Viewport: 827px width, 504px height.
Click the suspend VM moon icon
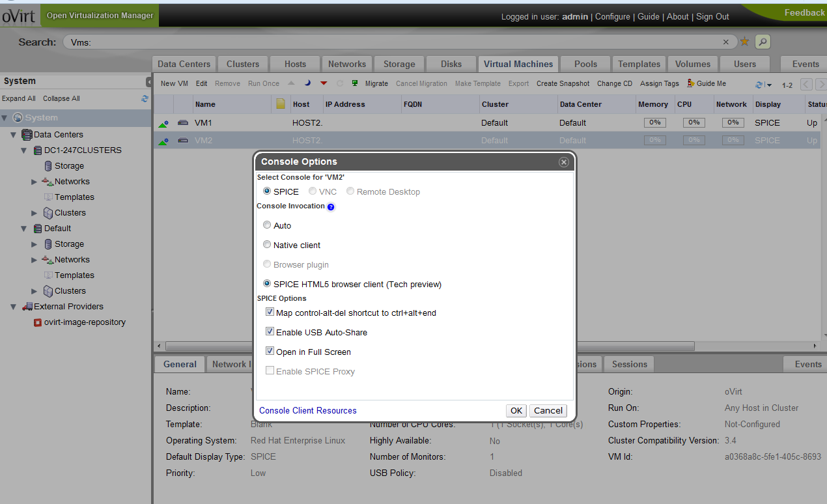click(x=307, y=83)
